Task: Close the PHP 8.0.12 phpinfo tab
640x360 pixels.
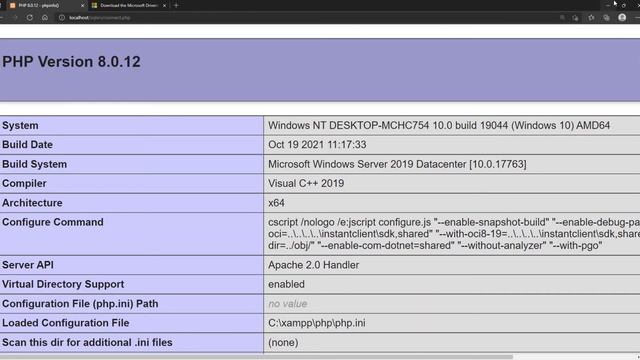Action: tap(82, 5)
